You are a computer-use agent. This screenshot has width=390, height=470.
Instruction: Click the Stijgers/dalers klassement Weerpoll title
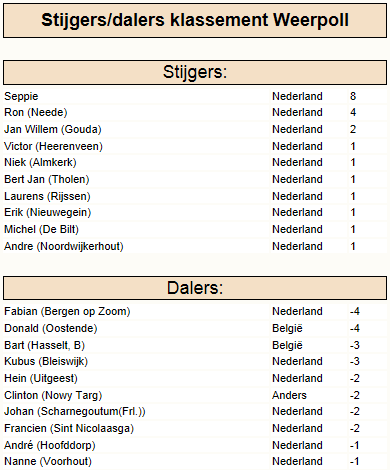tap(195, 20)
